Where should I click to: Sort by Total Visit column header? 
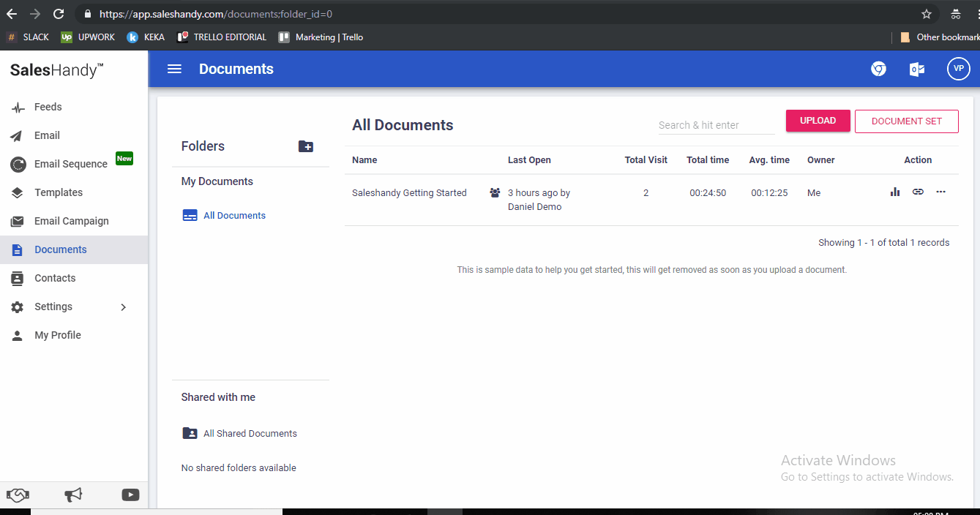646,159
